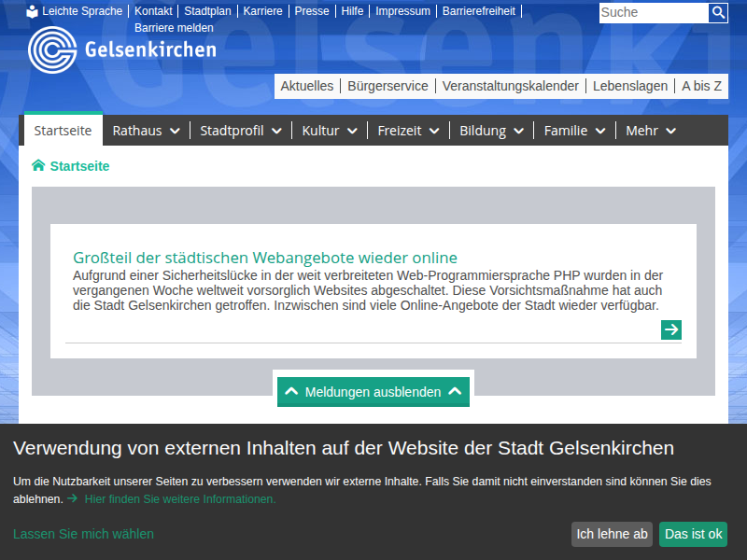Viewport: 747px width, 560px height.
Task: Click the Gelsenkirchen wordmark text
Action: (150, 49)
